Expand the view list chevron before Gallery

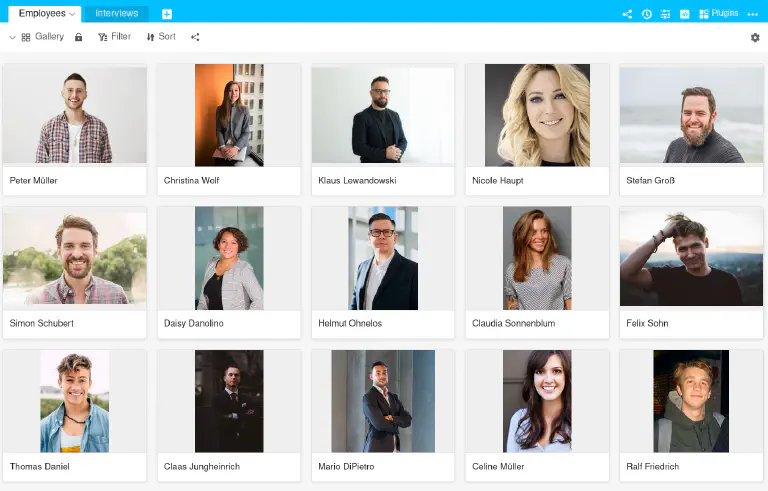(12, 37)
